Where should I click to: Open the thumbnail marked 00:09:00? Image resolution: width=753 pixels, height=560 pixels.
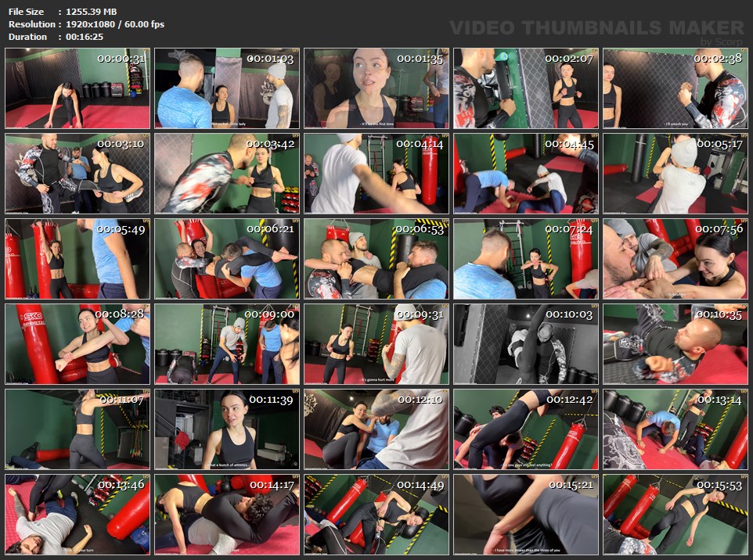click(227, 344)
